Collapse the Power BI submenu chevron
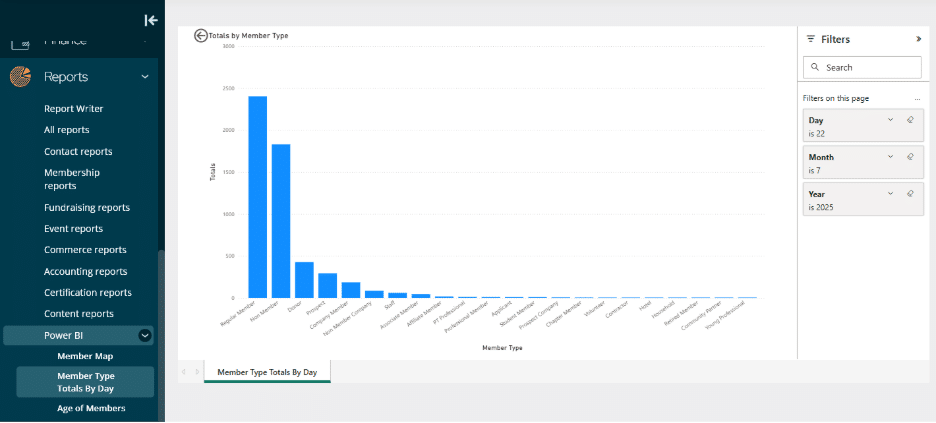This screenshot has width=936, height=423. coord(145,336)
